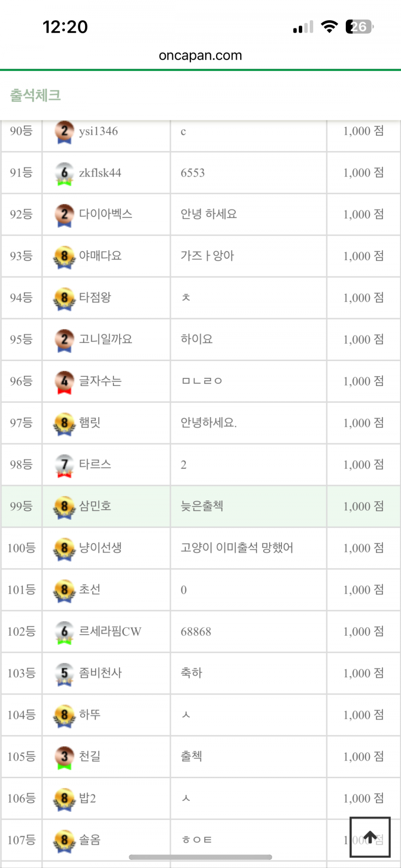Viewport: 401px width, 868px height.
Task: Tap the Wi-Fi icon in status bar
Action: pos(329,27)
